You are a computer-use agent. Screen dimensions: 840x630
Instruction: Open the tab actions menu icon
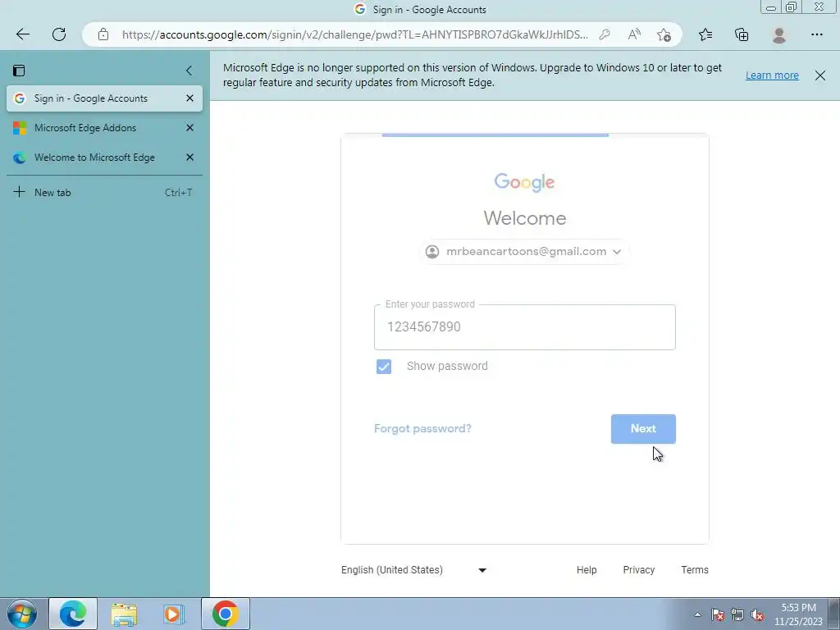(x=19, y=71)
